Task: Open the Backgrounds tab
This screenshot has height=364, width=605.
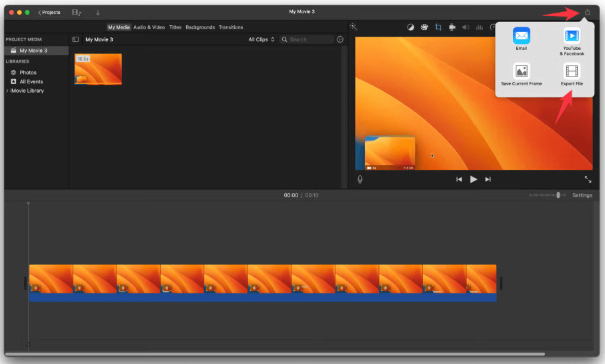Action: (x=200, y=27)
